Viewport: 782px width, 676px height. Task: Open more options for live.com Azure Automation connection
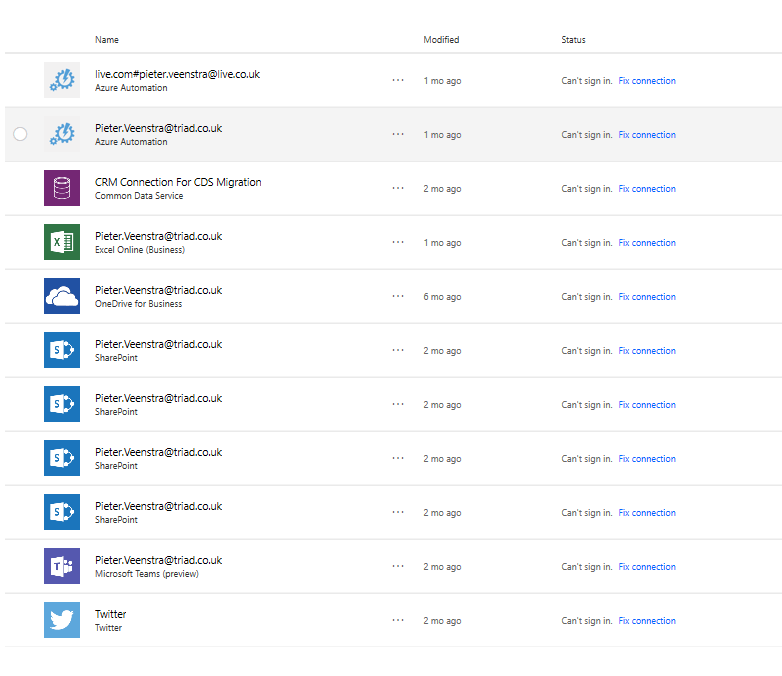click(x=398, y=80)
